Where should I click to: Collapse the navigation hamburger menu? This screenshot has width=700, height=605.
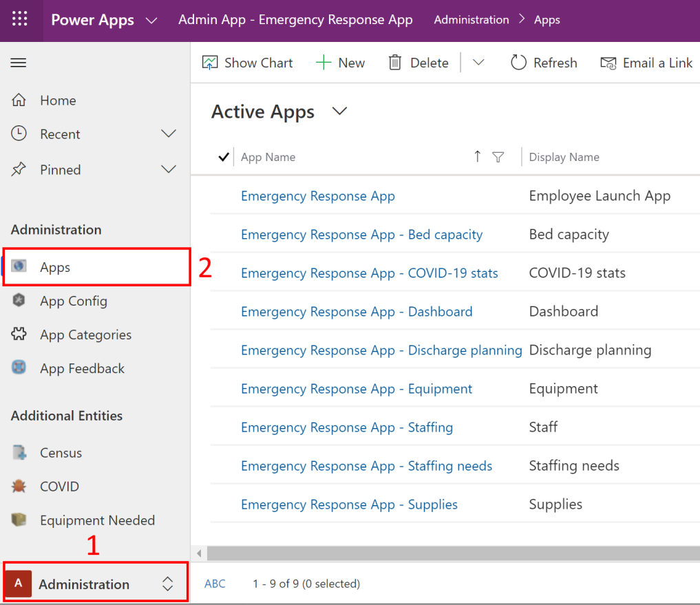pos(19,63)
